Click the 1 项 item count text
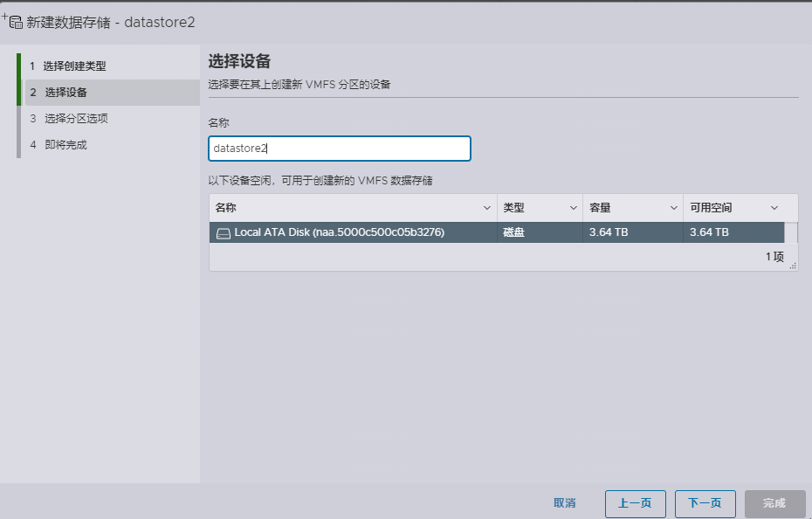The image size is (812, 519). [x=774, y=257]
